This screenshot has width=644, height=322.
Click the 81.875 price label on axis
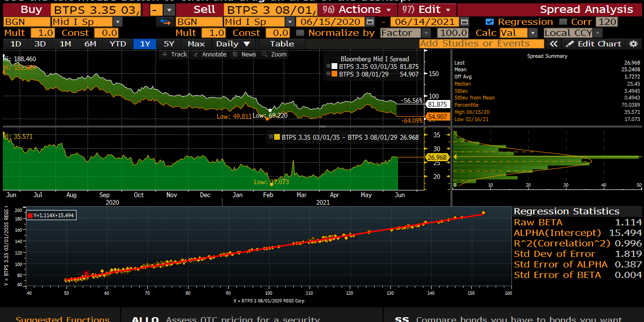point(437,104)
